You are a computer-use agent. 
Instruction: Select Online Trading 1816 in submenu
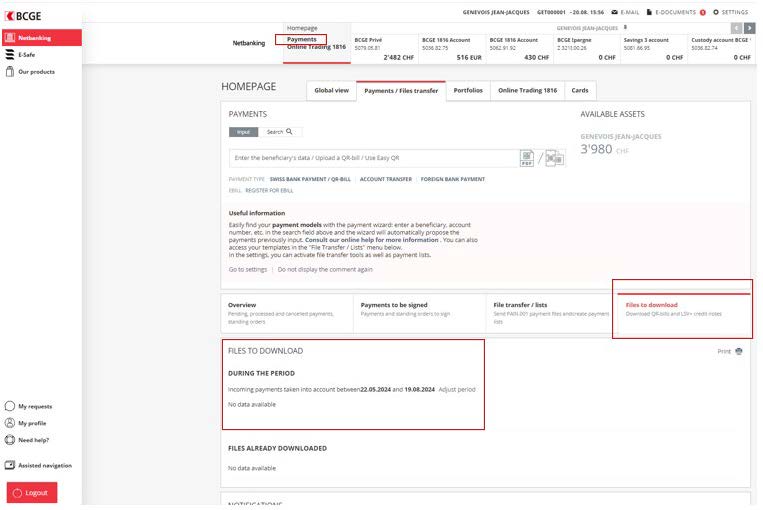click(x=316, y=47)
